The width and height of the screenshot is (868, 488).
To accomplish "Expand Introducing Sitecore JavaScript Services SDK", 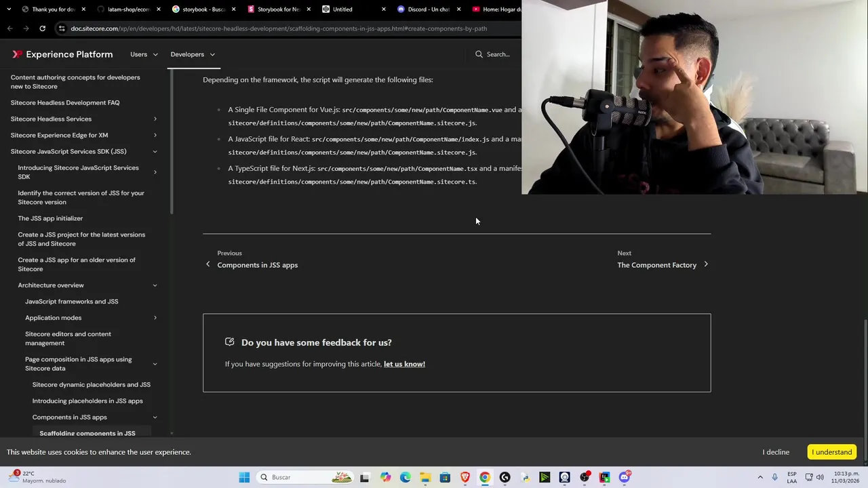I will pyautogui.click(x=155, y=172).
